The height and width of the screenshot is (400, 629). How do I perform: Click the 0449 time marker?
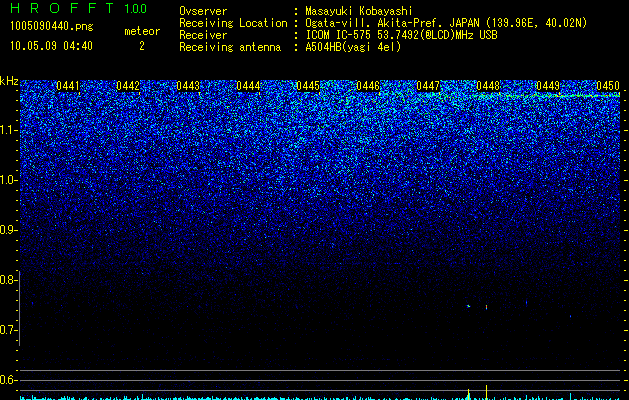548,86
